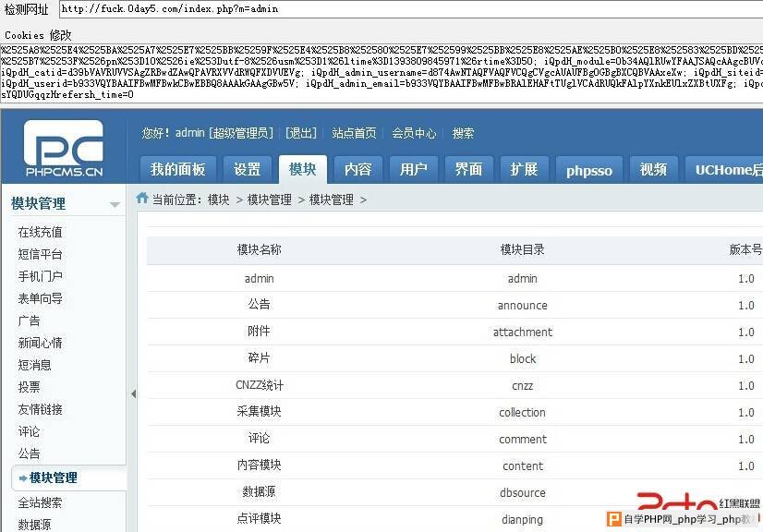
Task: Click the dianping directory cell
Action: pos(522,520)
